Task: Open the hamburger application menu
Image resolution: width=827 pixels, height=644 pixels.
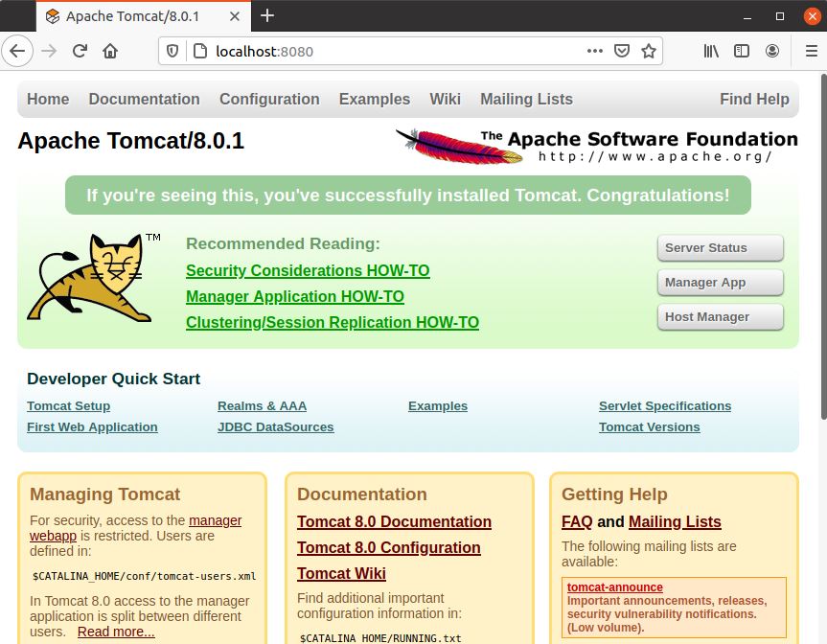Action: click(x=812, y=51)
